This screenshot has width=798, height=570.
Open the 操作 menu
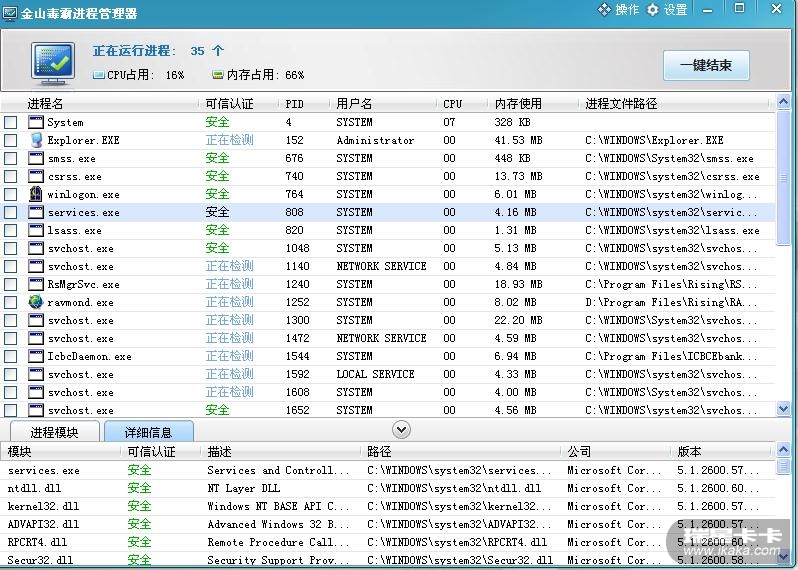click(x=618, y=10)
